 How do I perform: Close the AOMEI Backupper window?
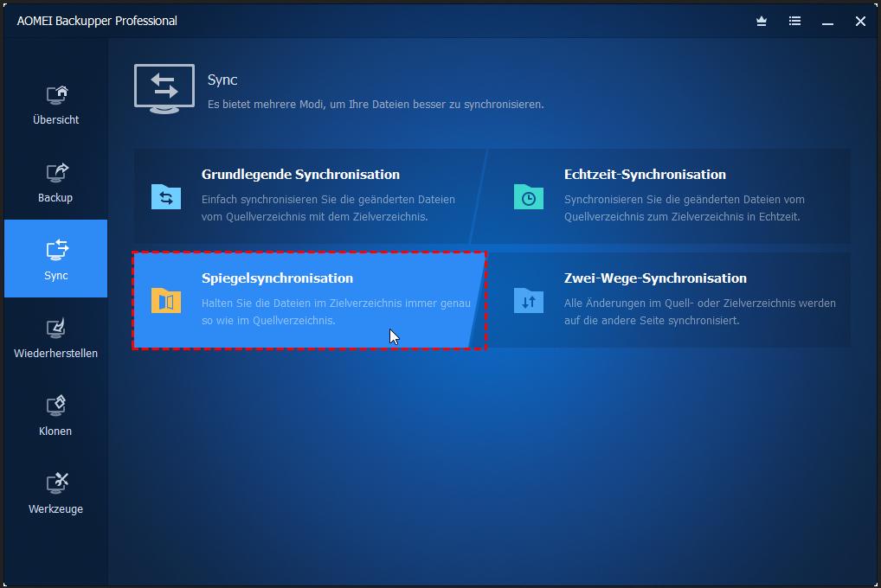tap(860, 22)
